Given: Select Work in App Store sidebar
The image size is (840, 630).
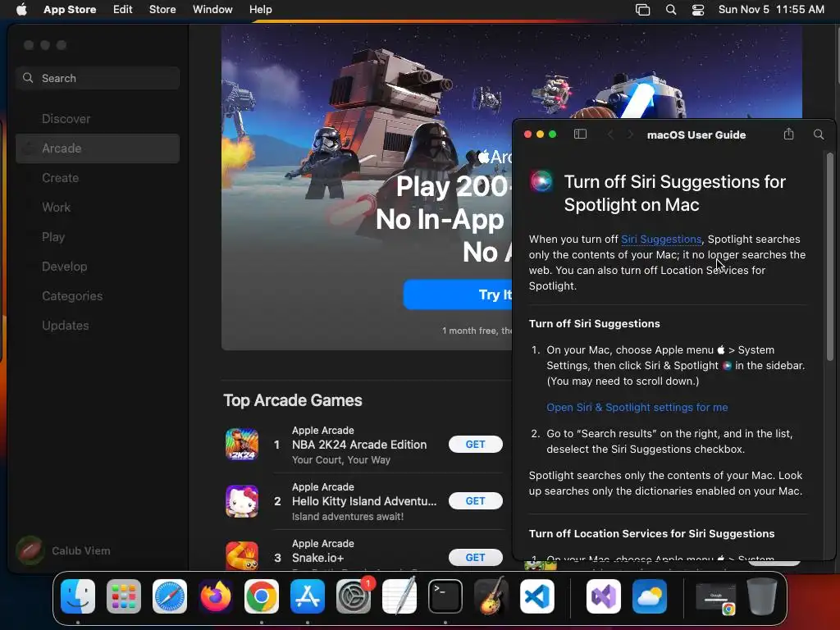Looking at the screenshot, I should click(98, 208).
